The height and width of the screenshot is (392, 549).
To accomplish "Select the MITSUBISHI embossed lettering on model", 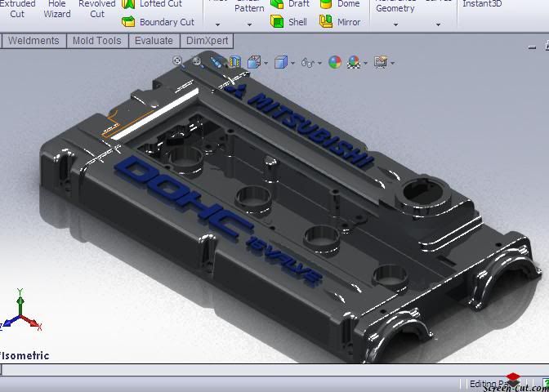I will tap(311, 129).
